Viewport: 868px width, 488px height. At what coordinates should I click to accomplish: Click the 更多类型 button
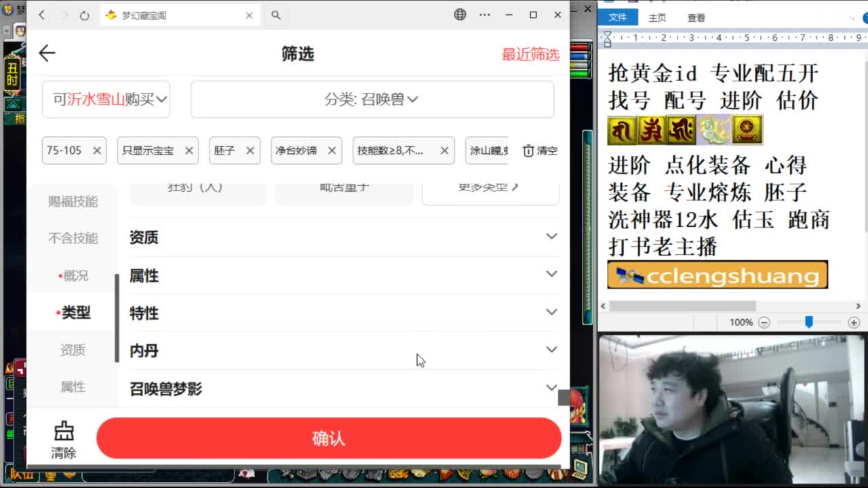490,190
